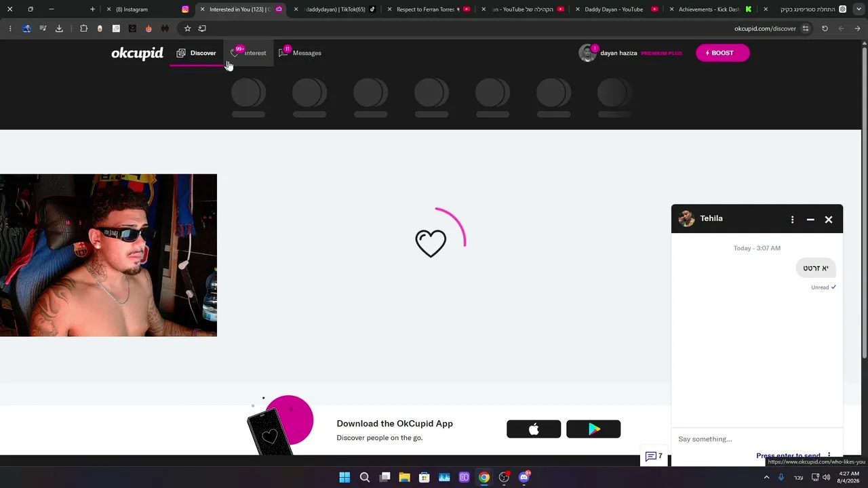This screenshot has width=868, height=488.
Task: Show hidden system tray icons
Action: [767, 477]
